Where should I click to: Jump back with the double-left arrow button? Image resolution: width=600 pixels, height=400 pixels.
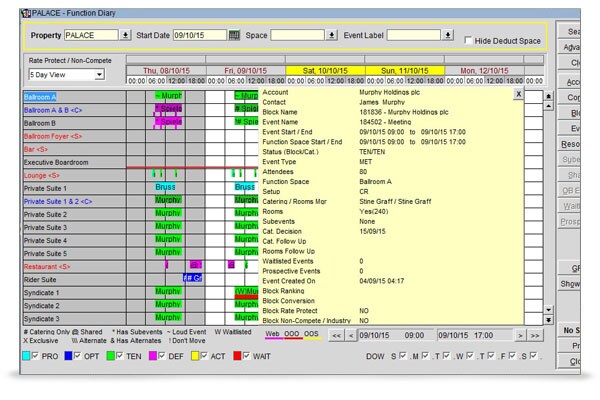336,336
